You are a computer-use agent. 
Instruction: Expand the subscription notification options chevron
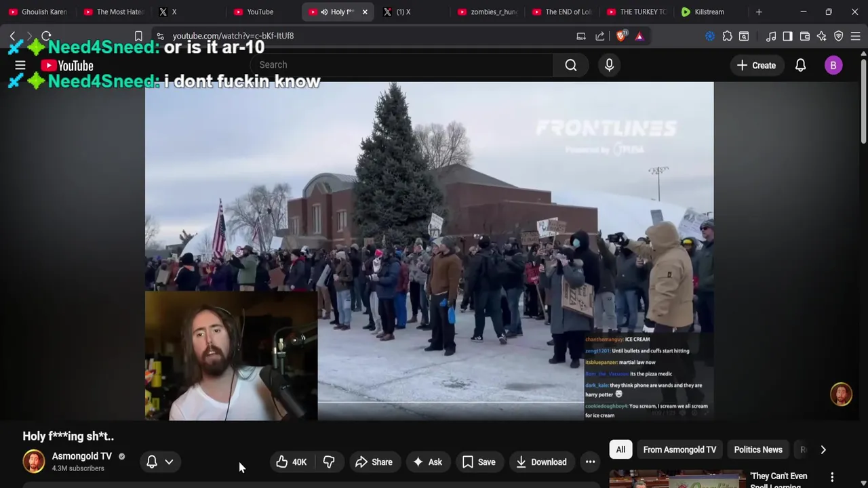169,462
